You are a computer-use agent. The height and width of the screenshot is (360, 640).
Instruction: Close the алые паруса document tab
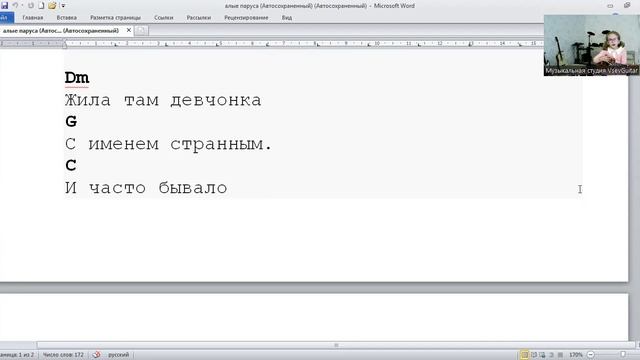tap(129, 31)
